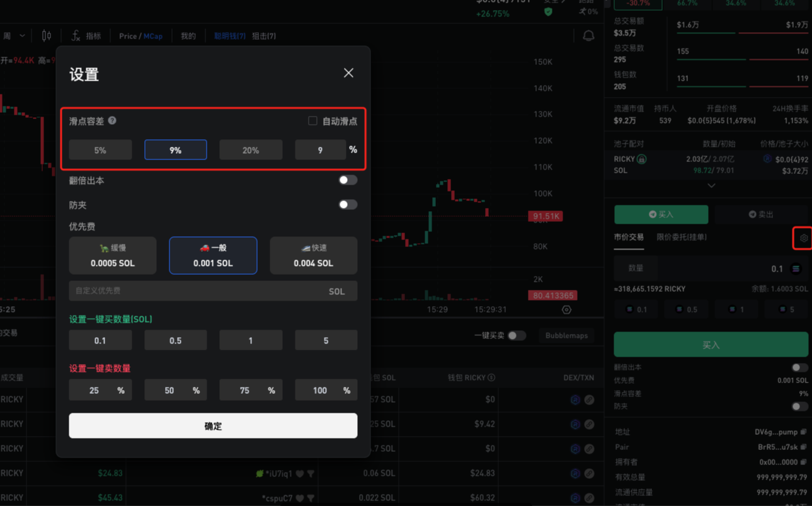The height and width of the screenshot is (506, 812).
Task: Click the candlestick chart type icon
Action: click(47, 36)
